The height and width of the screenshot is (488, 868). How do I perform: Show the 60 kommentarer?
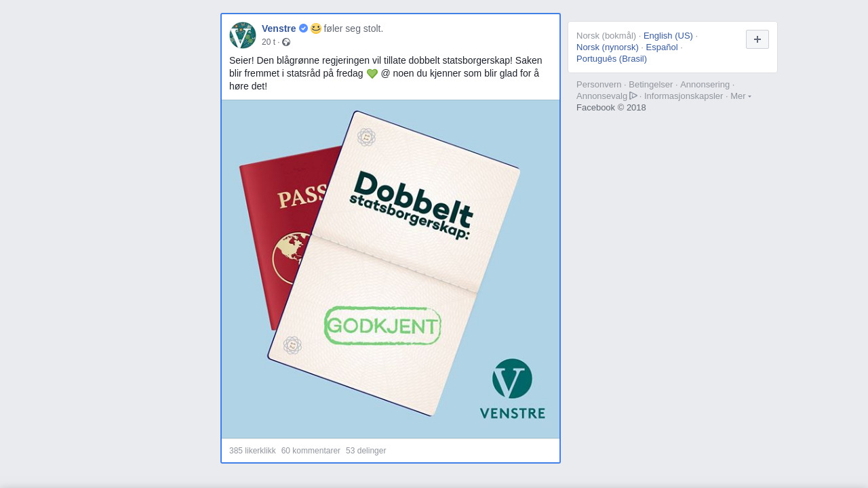(311, 451)
